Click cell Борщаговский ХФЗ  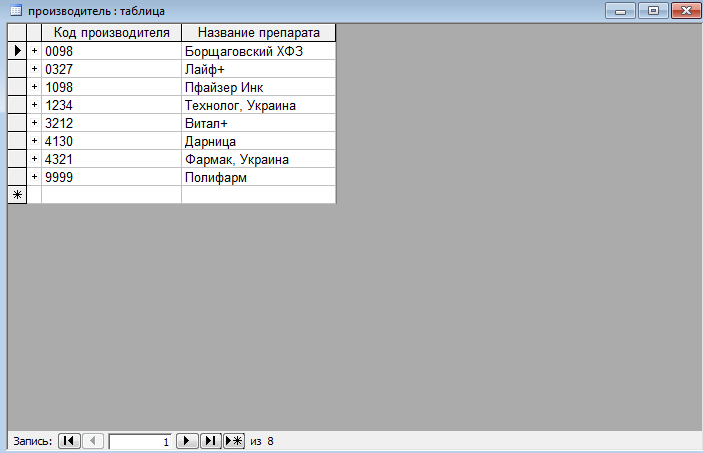pos(259,51)
